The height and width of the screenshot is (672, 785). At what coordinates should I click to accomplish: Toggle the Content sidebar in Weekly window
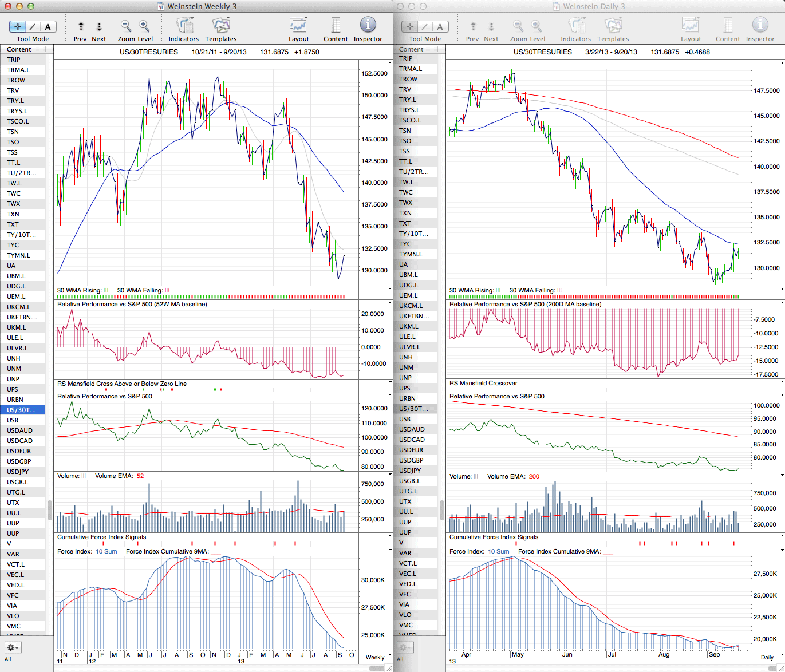[x=336, y=26]
